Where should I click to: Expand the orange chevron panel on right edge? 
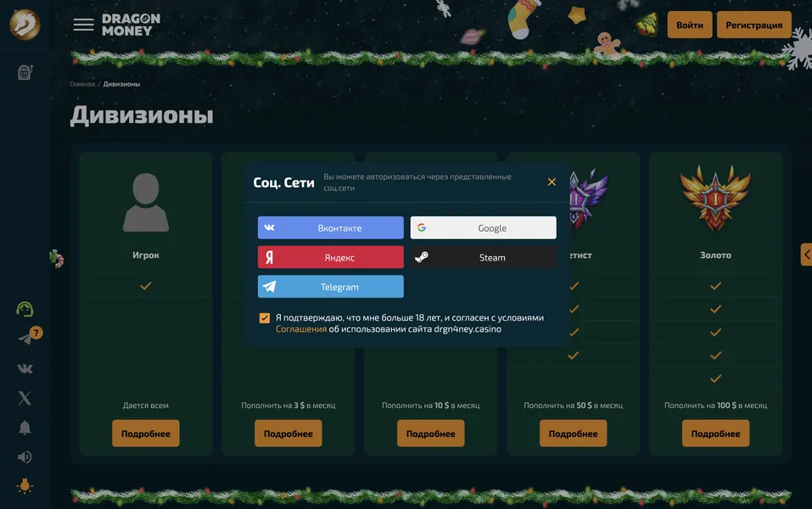(x=805, y=253)
